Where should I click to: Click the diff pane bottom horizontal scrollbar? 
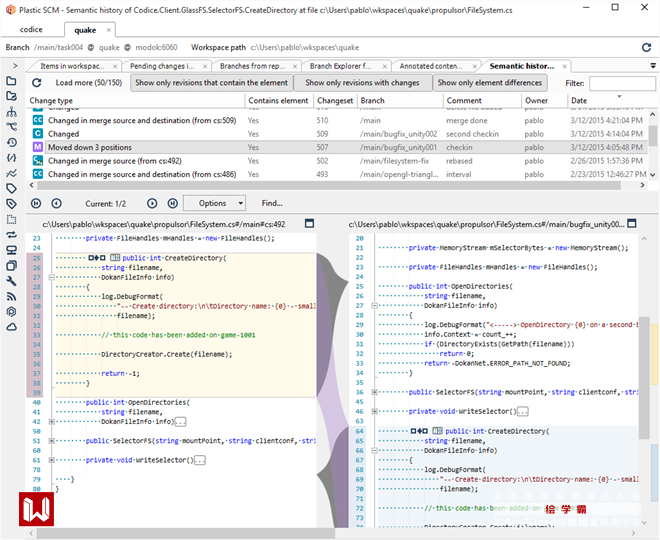[185, 533]
